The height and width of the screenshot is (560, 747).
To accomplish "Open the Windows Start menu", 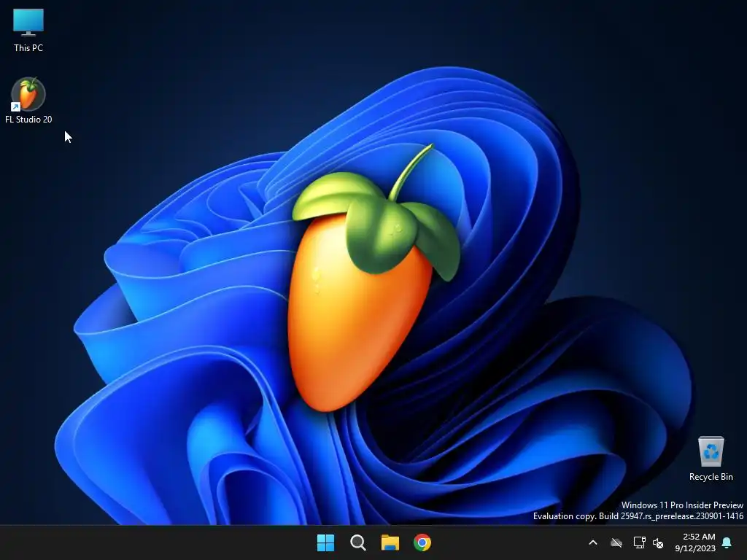I will pyautogui.click(x=326, y=542).
